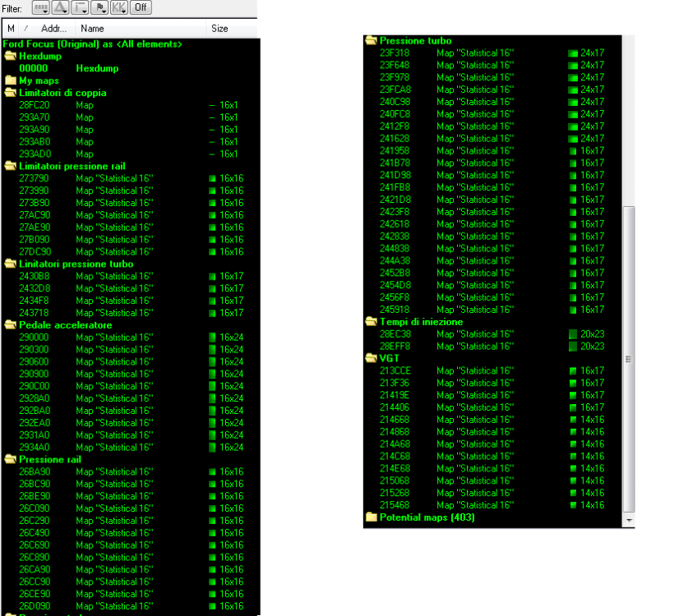
Task: Click the VGT folder icon
Action: coord(372,358)
